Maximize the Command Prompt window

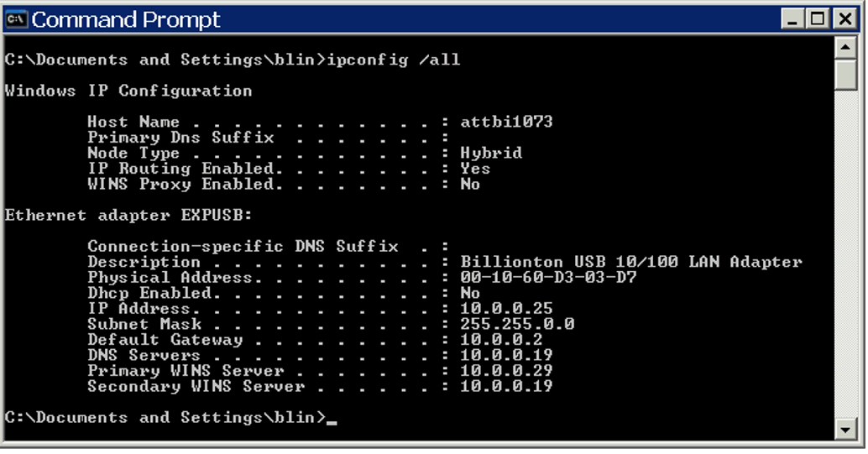pyautogui.click(x=818, y=19)
